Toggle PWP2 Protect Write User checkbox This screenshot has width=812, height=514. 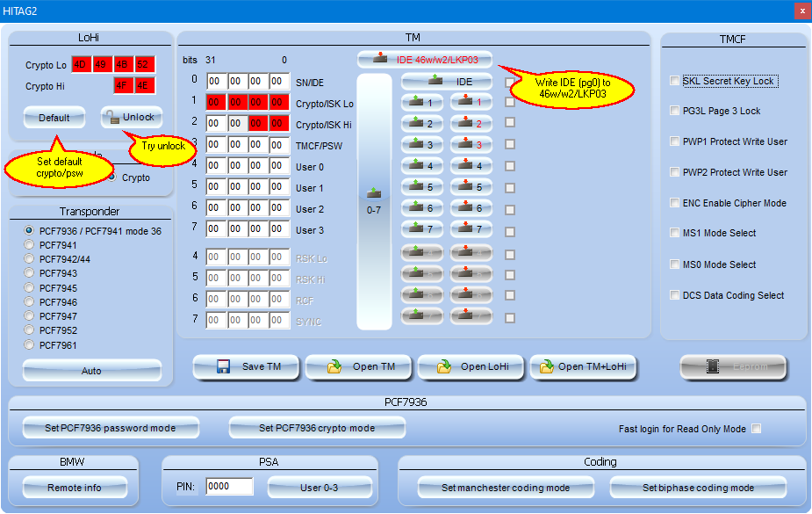click(674, 171)
